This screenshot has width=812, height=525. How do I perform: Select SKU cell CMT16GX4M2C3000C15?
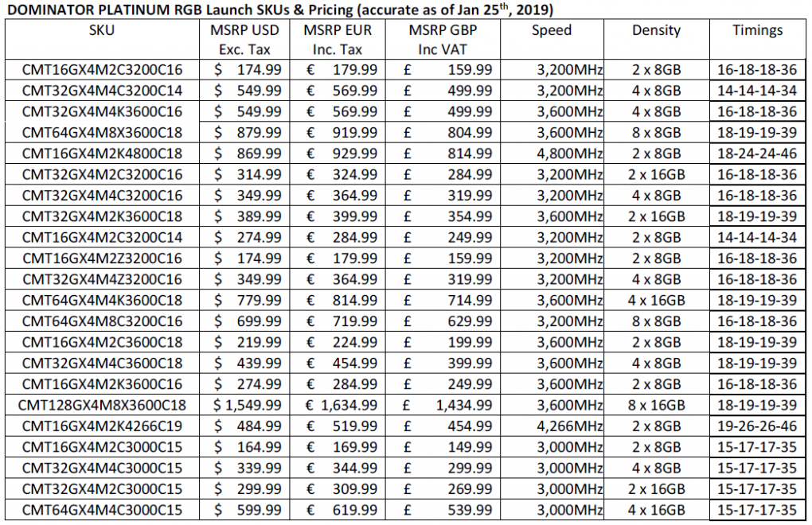[102, 446]
